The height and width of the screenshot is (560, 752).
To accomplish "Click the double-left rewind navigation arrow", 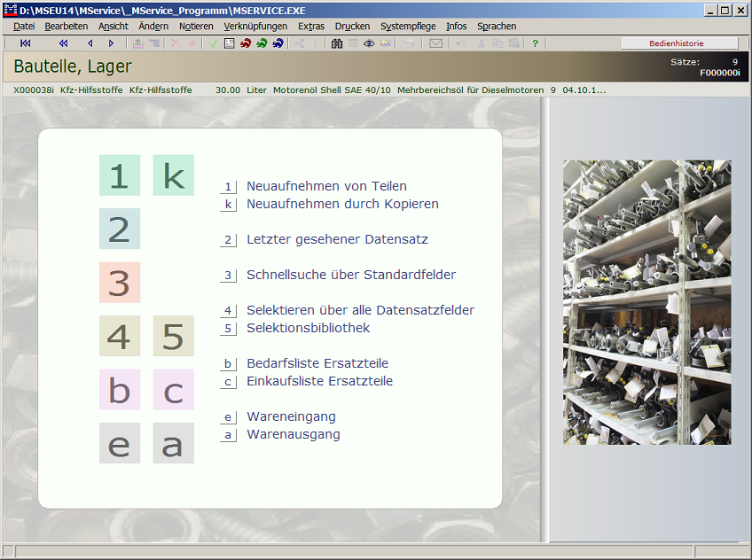I will 63,43.
